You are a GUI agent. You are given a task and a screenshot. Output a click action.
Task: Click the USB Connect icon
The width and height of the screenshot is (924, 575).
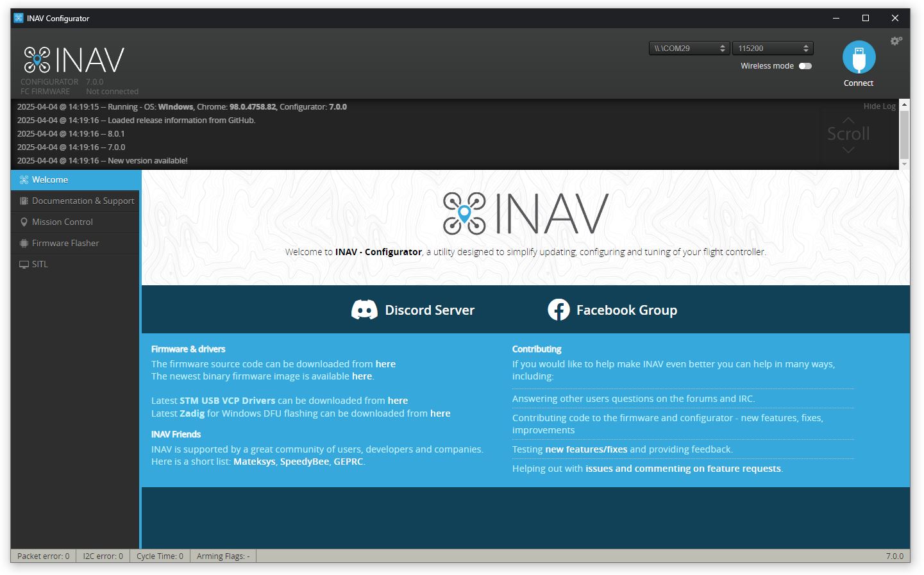pos(859,57)
